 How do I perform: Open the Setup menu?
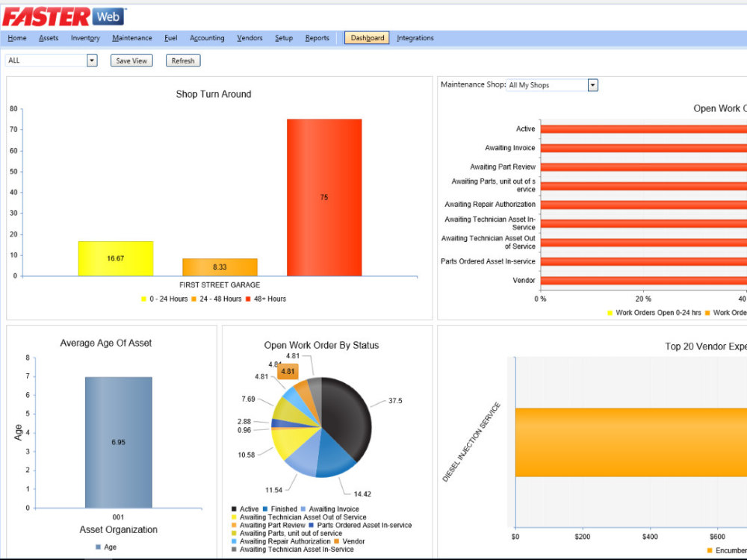(283, 37)
